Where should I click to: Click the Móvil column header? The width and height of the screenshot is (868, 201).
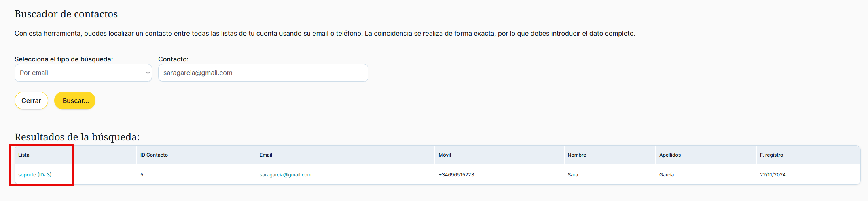445,155
